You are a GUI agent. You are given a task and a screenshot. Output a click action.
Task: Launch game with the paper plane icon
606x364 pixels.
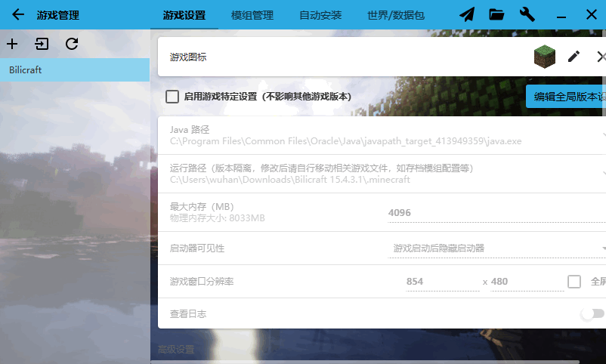468,15
